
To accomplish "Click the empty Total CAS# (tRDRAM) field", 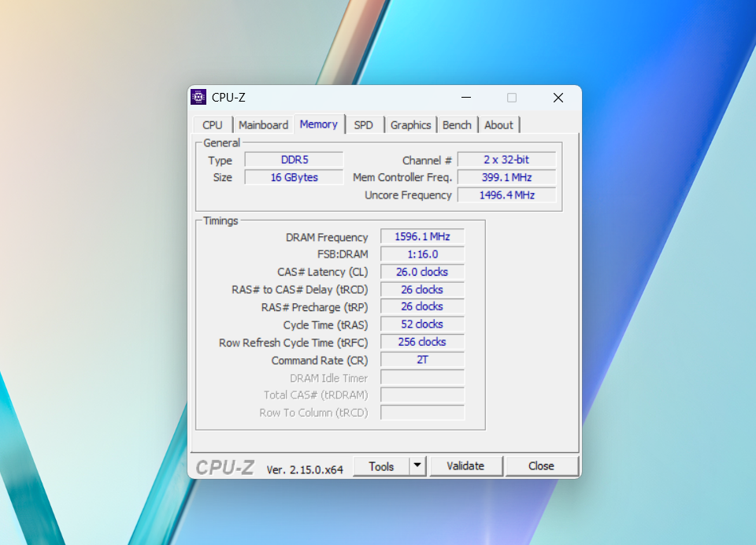I will pos(422,395).
